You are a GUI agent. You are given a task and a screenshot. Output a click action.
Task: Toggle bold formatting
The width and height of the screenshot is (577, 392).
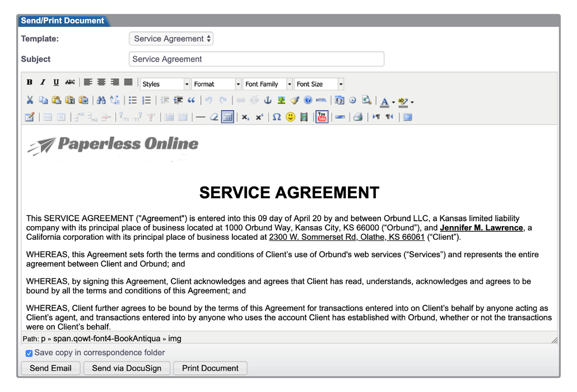30,82
